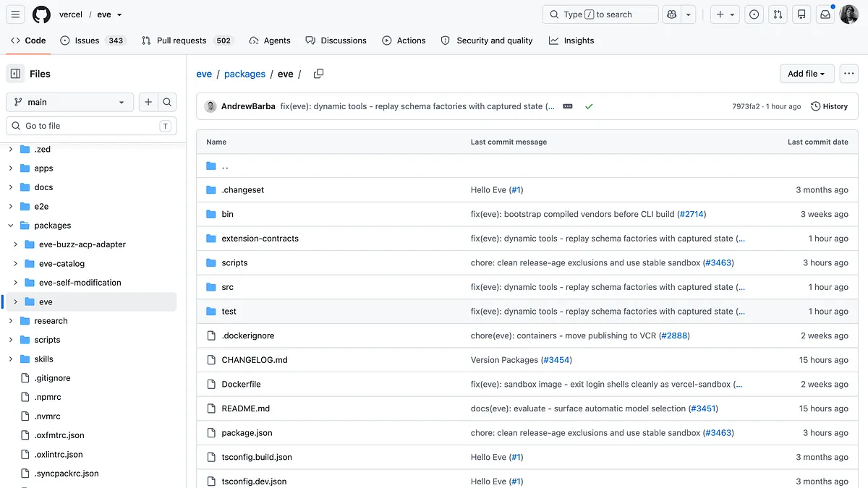Open the eve root breadcrumb link

click(x=204, y=74)
